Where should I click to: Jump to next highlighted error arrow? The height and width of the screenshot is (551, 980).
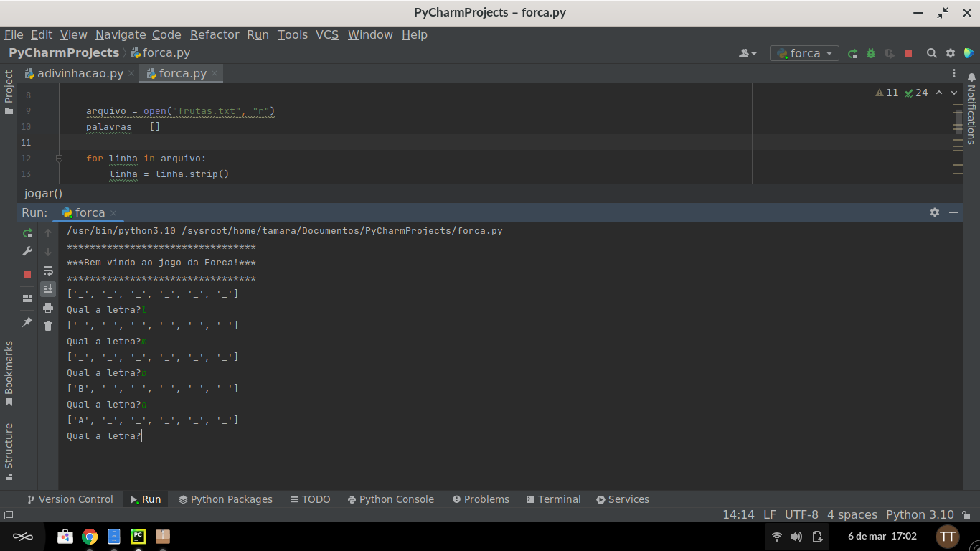[954, 93]
